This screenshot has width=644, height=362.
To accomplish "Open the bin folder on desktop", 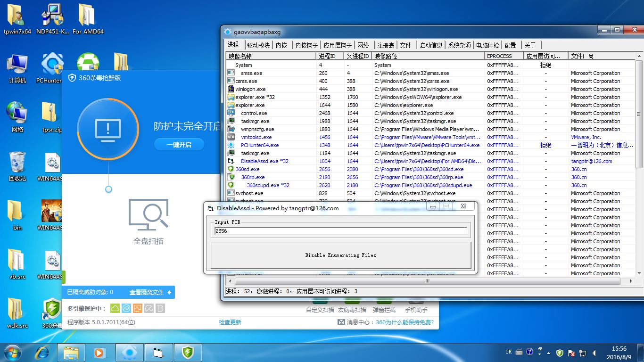I will click(x=17, y=215).
